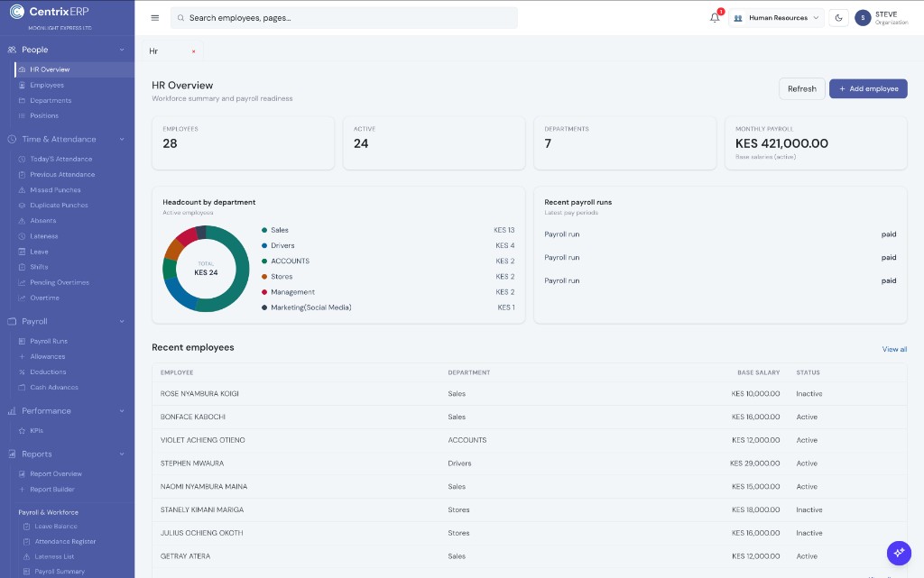Select employee ROSE NYAMBURA KOIGI

click(x=199, y=394)
